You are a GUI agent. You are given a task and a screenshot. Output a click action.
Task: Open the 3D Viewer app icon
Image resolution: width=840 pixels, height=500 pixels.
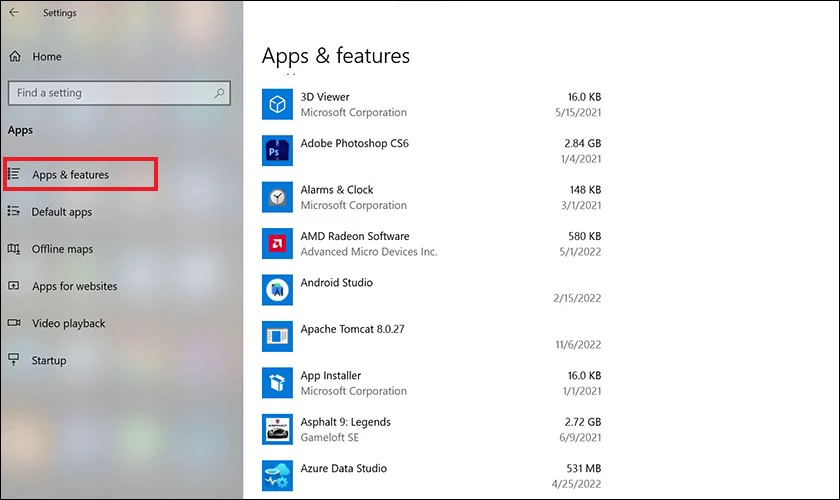(277, 104)
